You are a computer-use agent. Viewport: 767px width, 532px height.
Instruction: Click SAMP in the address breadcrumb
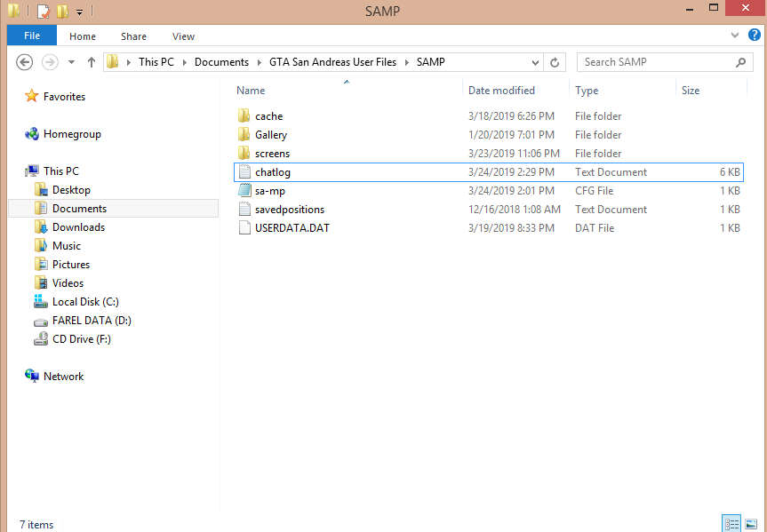pyautogui.click(x=430, y=62)
